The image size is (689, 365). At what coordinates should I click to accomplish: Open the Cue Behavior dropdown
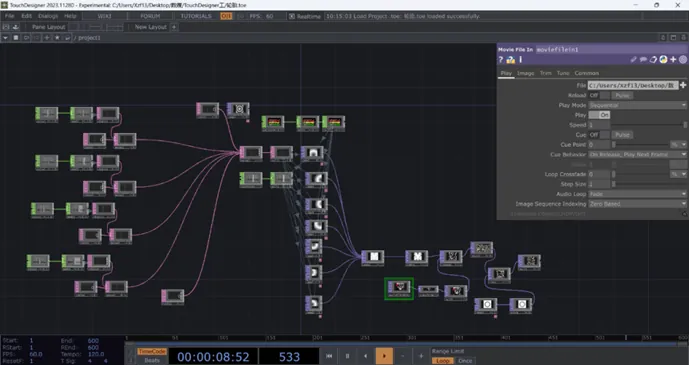[x=637, y=154]
